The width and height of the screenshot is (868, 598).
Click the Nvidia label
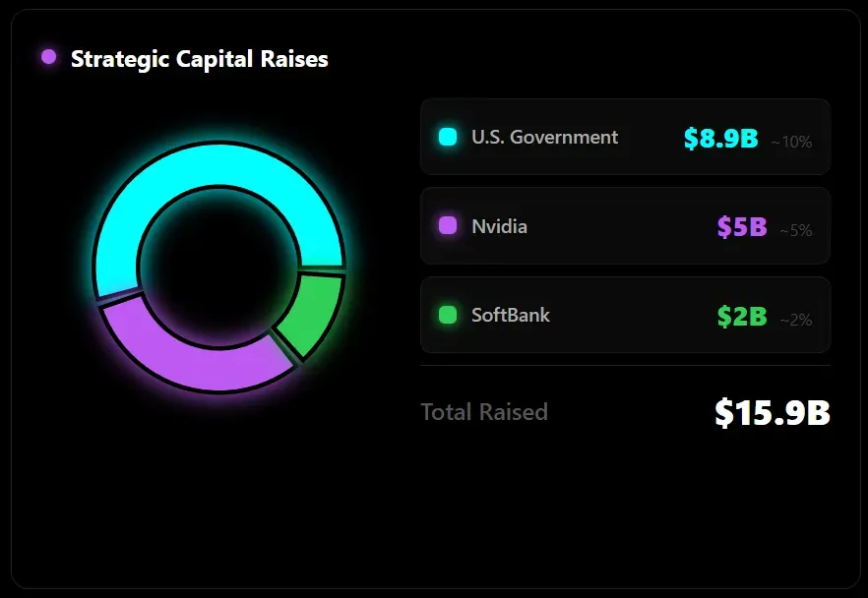pos(499,226)
